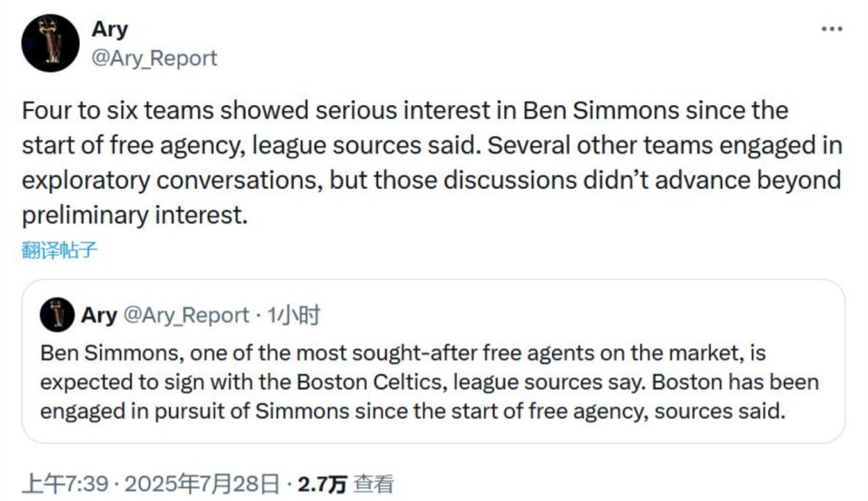Open the quoted post about Boston Celtics signing
The height and width of the screenshot is (501, 868).
pos(432,381)
